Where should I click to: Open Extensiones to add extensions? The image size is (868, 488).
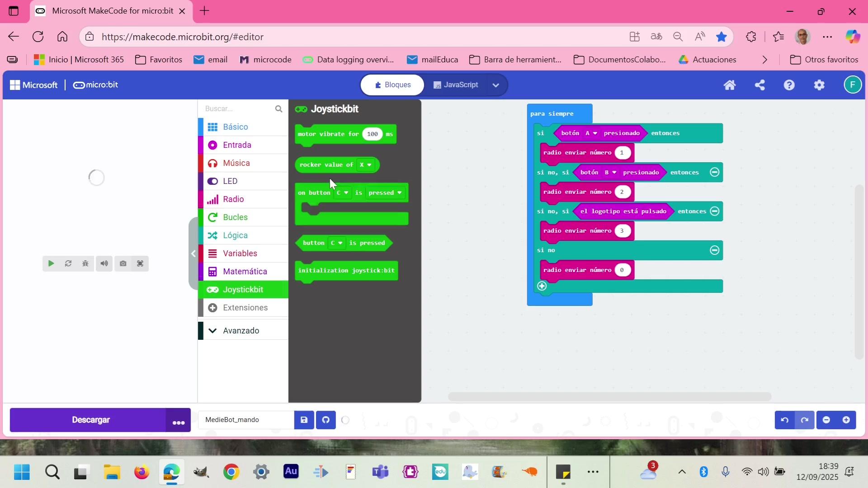pyautogui.click(x=245, y=308)
